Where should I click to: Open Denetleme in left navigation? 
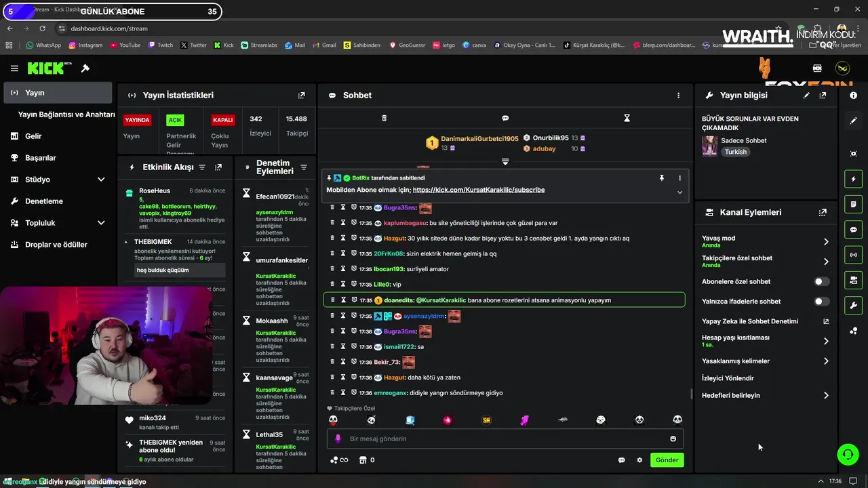click(58, 201)
